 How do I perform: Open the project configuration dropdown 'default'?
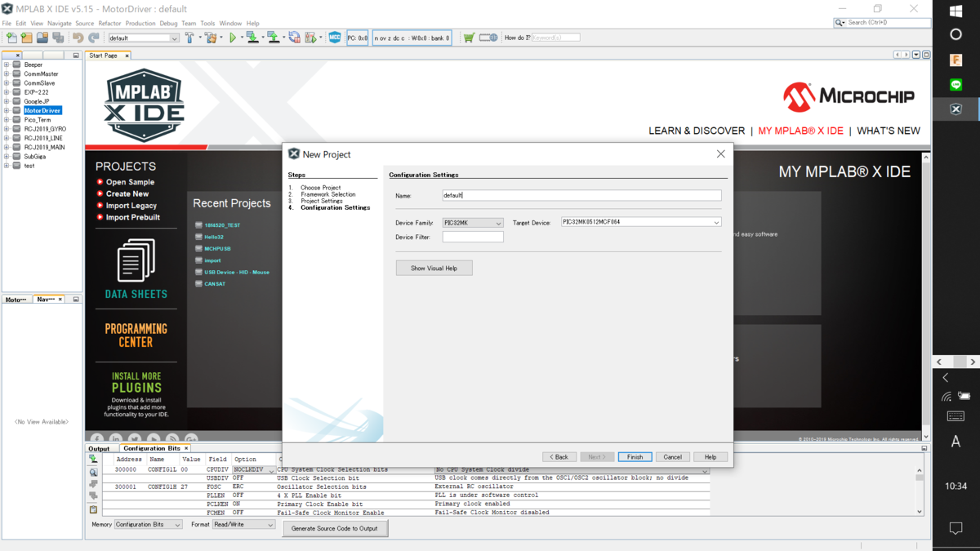143,38
